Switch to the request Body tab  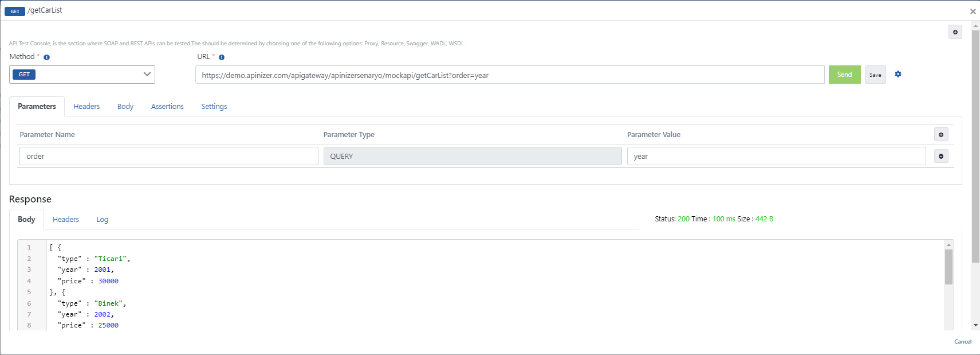[125, 107]
